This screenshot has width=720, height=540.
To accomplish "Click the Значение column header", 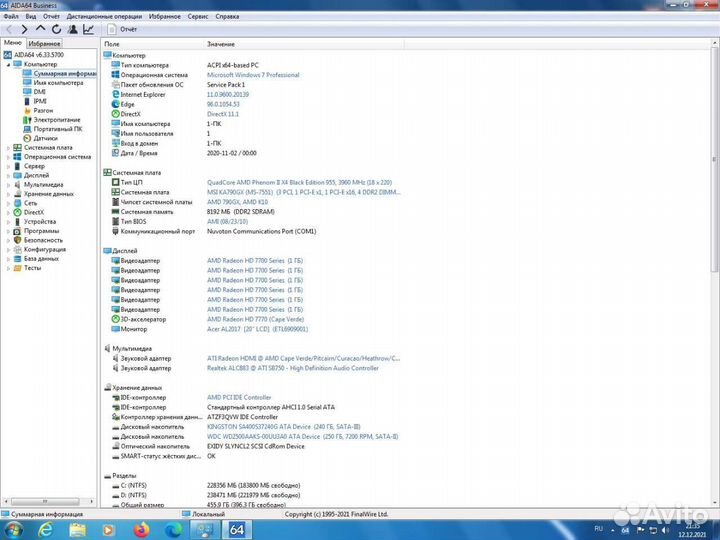I will [304, 44].
